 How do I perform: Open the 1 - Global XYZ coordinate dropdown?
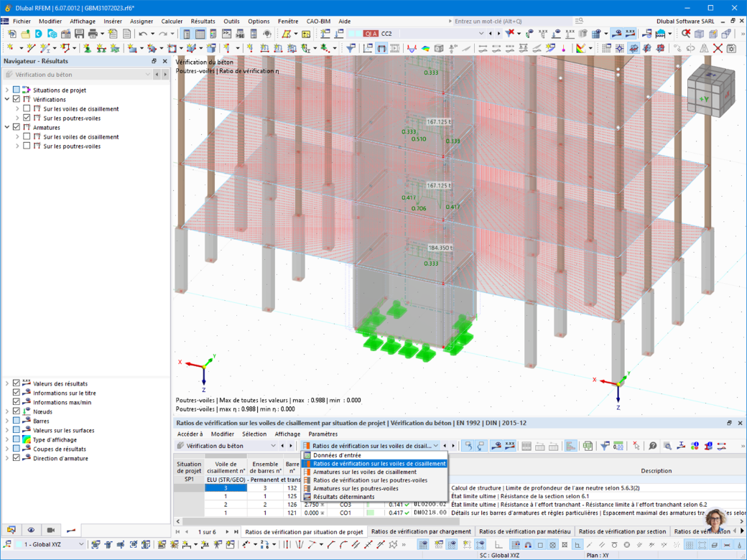tap(81, 543)
